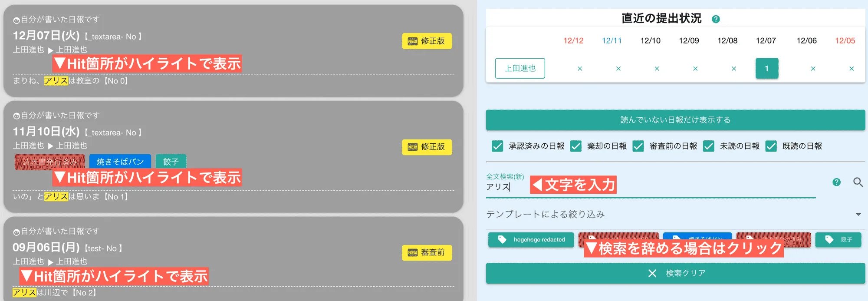This screenshot has width=868, height=301.
Task: Click 読んでいない日報だけ表示する button
Action: [675, 120]
